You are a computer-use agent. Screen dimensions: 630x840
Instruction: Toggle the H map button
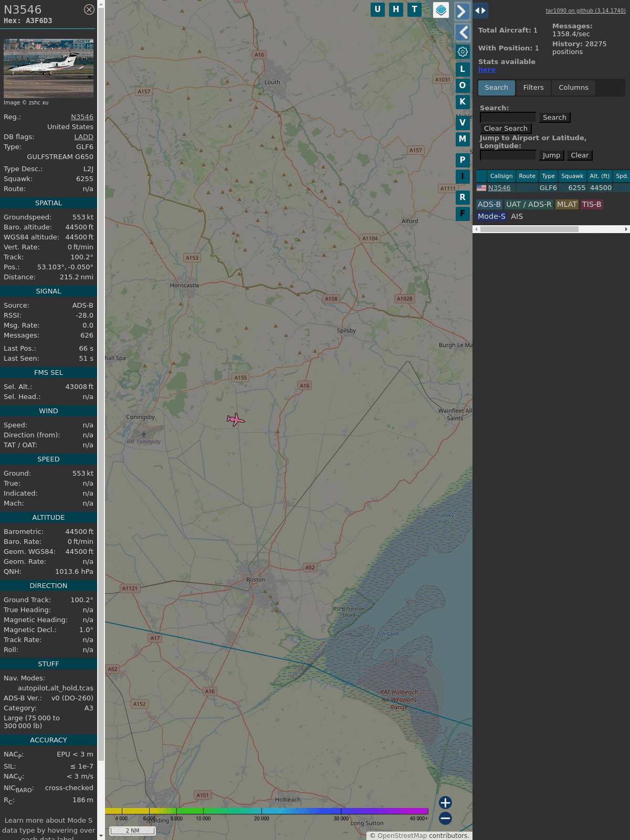(396, 9)
